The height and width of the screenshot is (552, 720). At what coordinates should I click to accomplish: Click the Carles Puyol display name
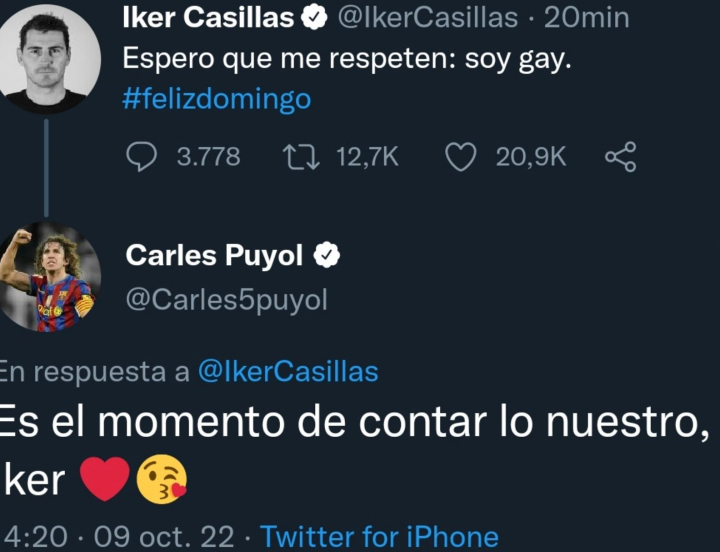213,256
